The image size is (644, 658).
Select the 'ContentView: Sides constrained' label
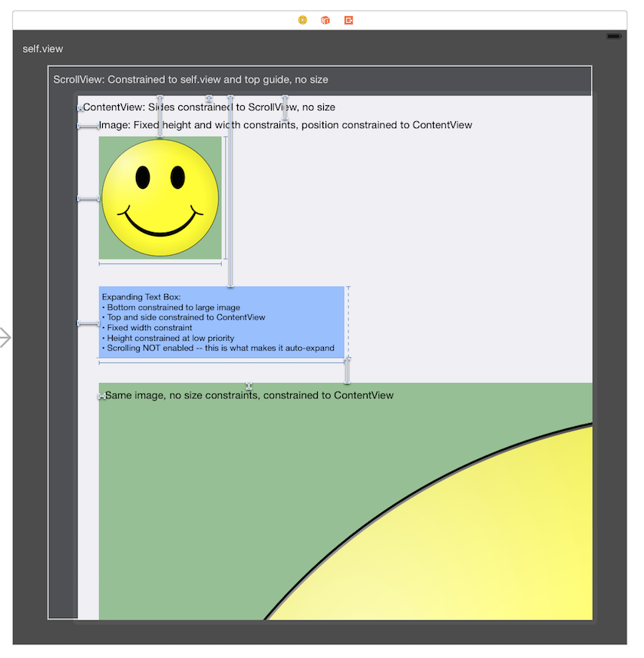point(209,107)
